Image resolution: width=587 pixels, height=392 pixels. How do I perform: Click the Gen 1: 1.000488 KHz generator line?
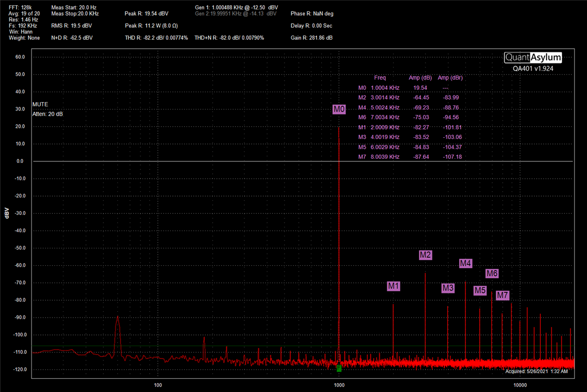coord(236,7)
